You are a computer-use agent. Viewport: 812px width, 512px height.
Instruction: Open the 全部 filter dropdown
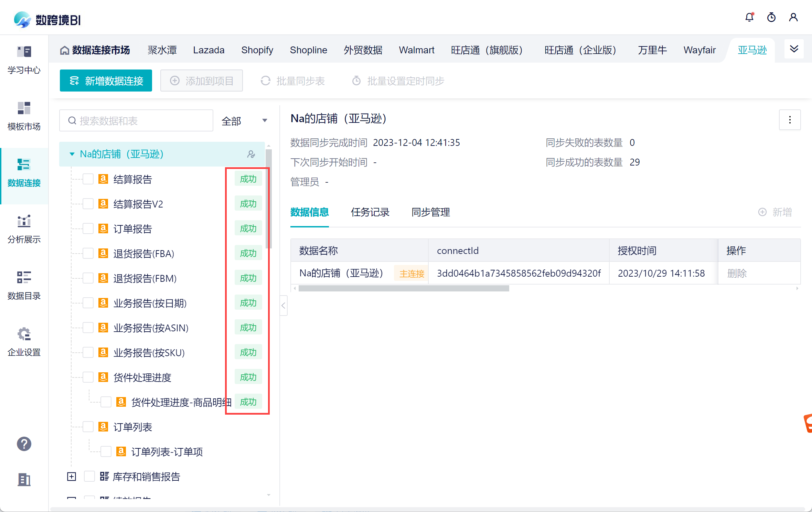pos(244,121)
